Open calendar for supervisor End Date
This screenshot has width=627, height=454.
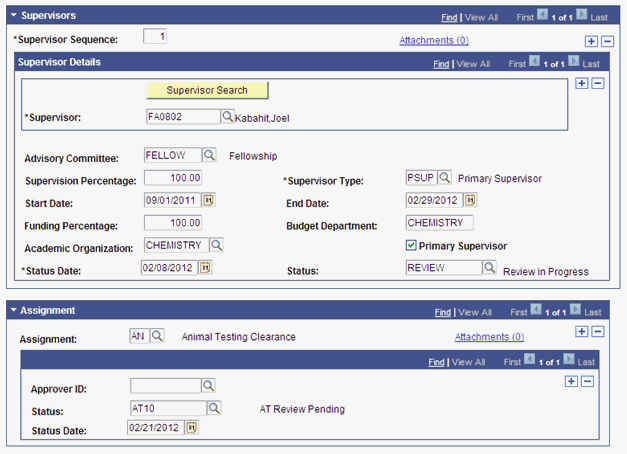click(x=470, y=200)
